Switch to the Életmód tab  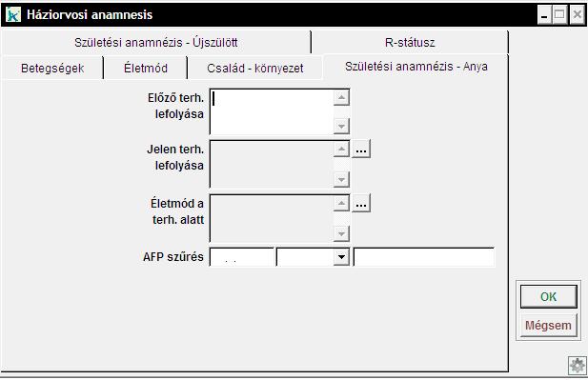click(146, 69)
